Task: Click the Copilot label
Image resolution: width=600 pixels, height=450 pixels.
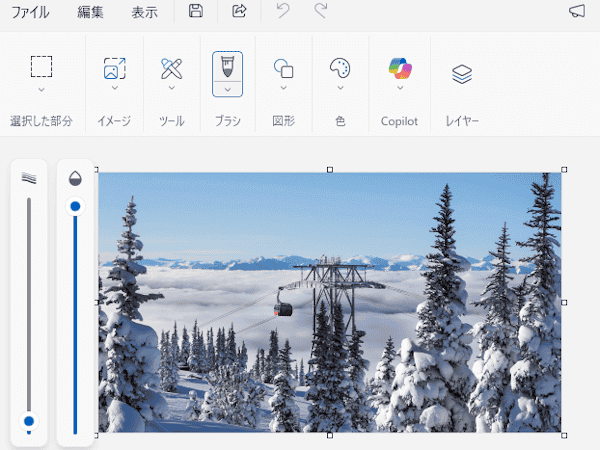Action: coord(399,121)
